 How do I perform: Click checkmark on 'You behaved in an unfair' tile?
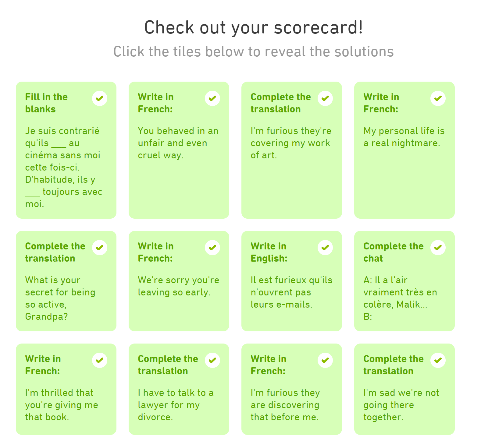click(212, 98)
